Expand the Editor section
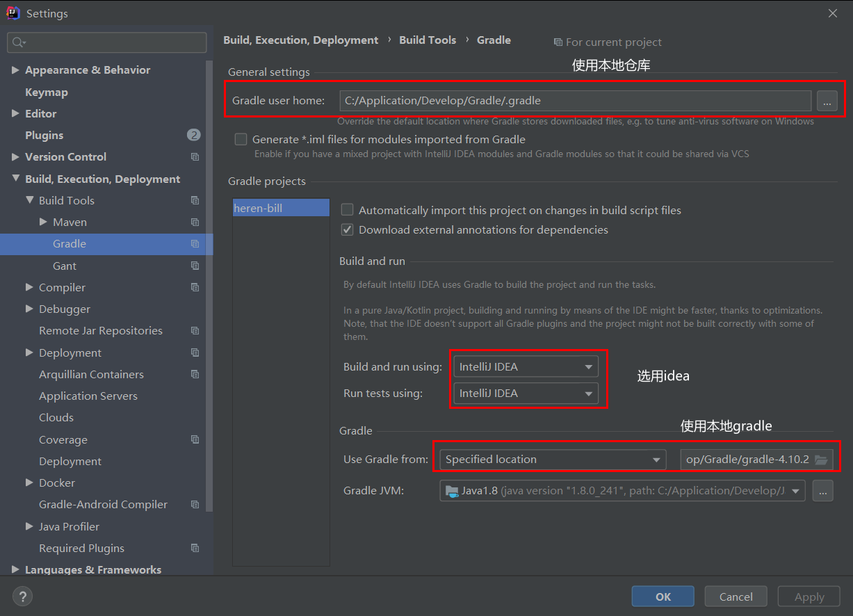The image size is (853, 616). (15, 113)
